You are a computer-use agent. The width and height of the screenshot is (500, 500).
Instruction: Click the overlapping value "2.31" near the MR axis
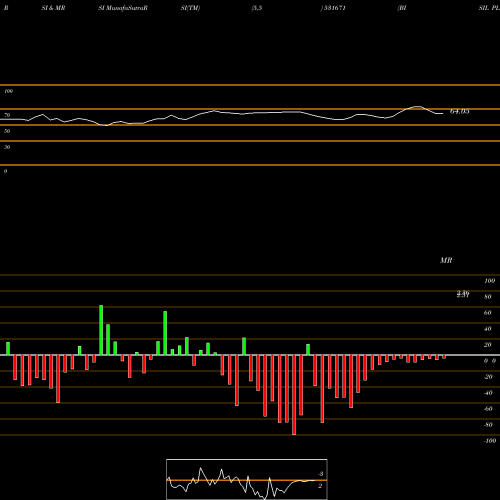[463, 294]
